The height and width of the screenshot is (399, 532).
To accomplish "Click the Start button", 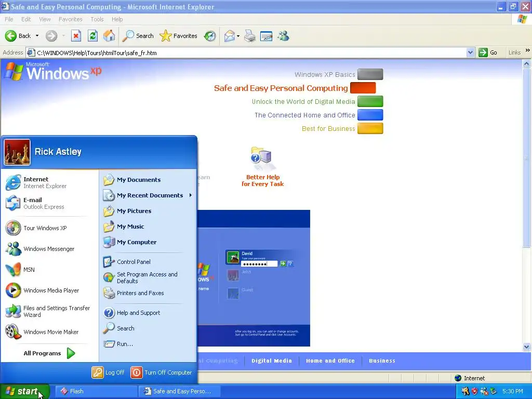I will tap(25, 391).
